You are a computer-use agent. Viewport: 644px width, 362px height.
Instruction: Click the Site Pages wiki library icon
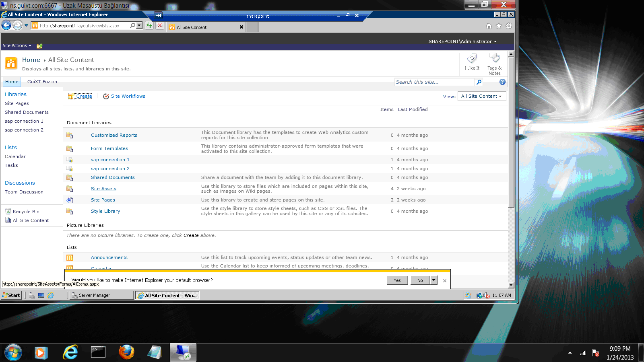[70, 200]
